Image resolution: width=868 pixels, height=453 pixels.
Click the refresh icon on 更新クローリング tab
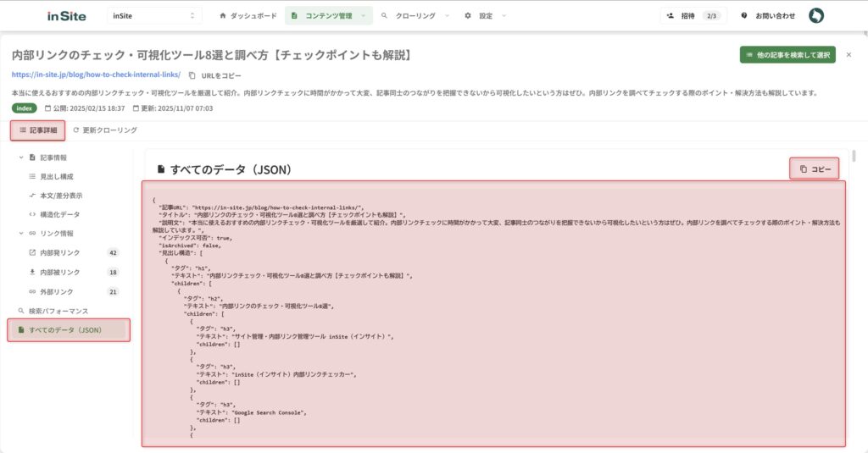pyautogui.click(x=76, y=130)
